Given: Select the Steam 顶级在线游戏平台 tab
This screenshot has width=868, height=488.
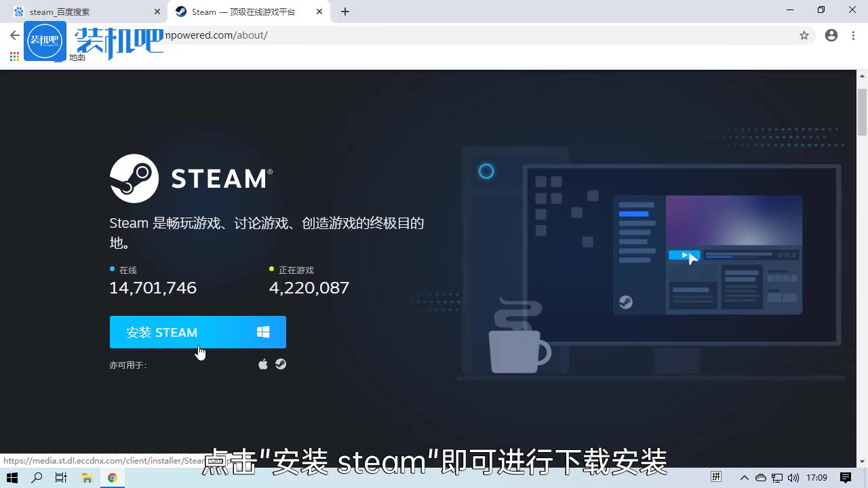Looking at the screenshot, I should pos(243,12).
